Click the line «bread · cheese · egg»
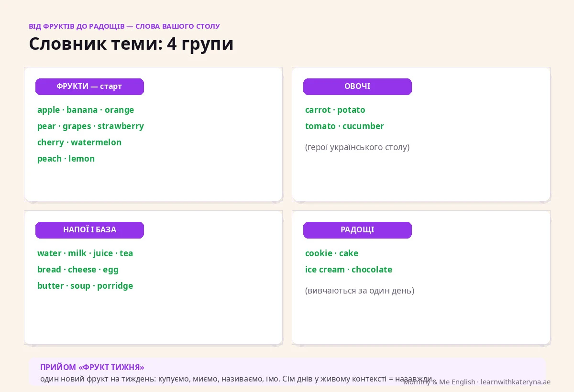This screenshot has width=574, height=392. click(78, 270)
